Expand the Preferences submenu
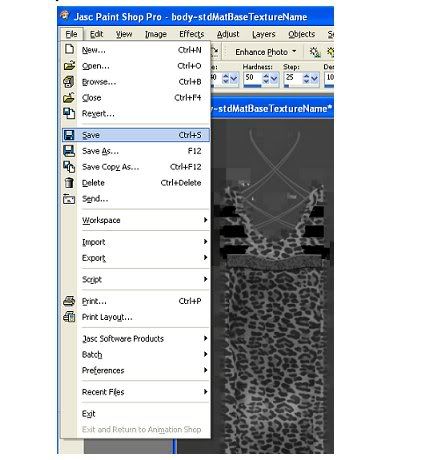 (x=136, y=370)
